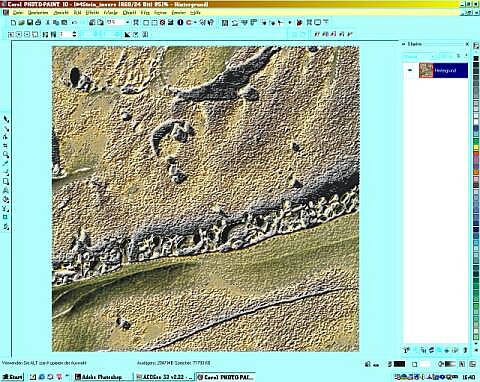Click the What's This help arrow icon
Screen dimensions: 480x382
[x=210, y=23]
